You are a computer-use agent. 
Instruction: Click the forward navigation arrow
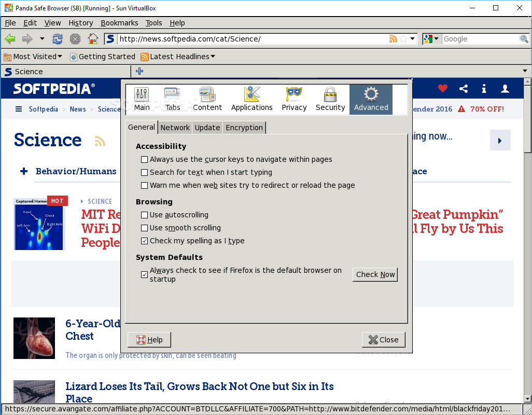(x=27, y=39)
